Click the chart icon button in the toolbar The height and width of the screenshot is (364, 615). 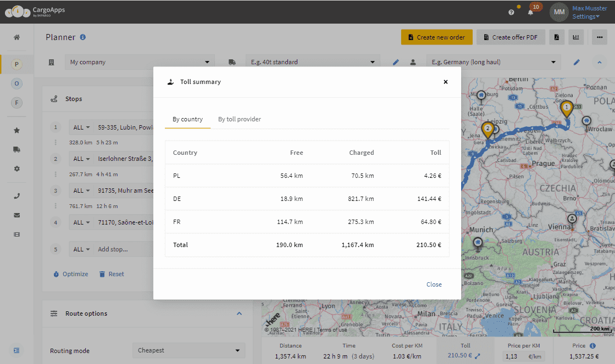coord(576,37)
